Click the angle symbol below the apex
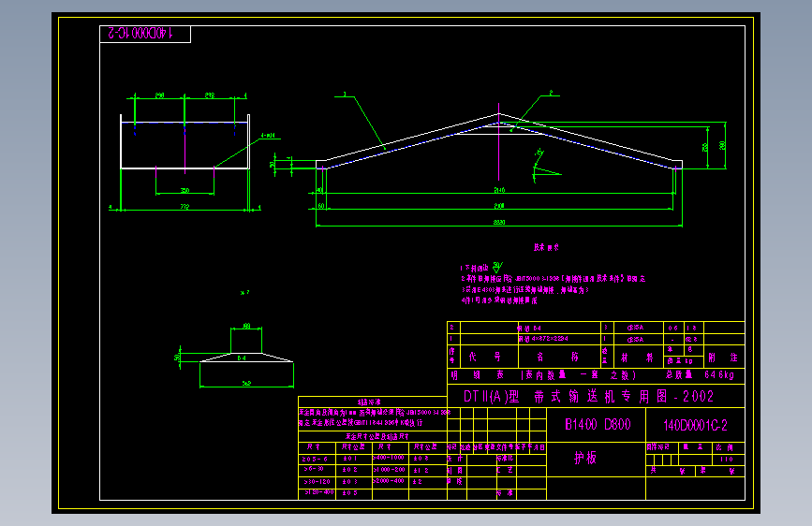Screen dimensions: 812x526 [544, 167]
